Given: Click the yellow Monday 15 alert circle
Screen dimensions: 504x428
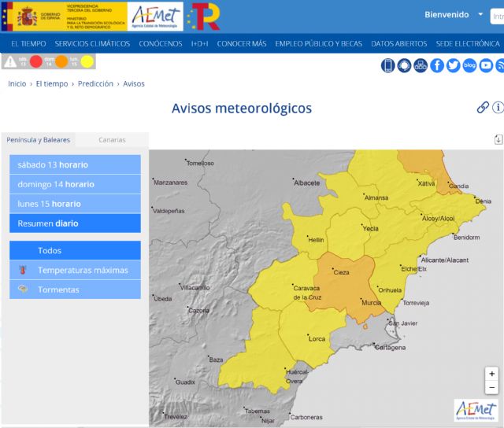Looking at the screenshot, I should pyautogui.click(x=87, y=61).
